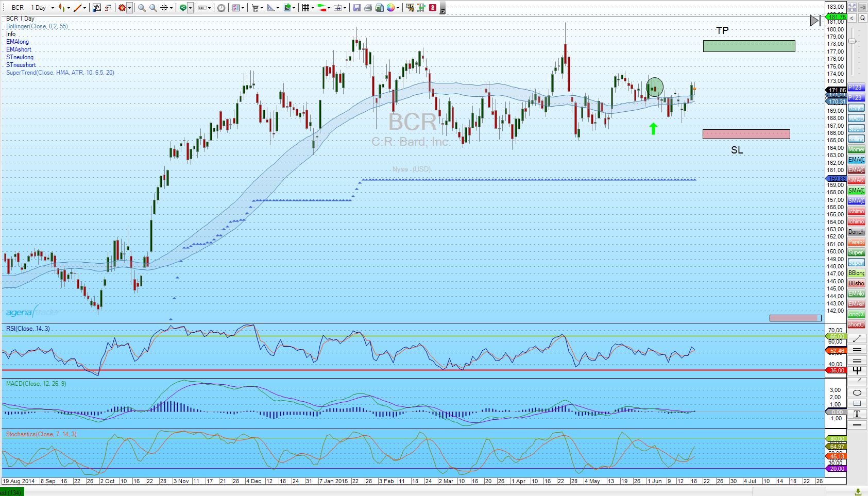
Task: Click the Q button beside the price axis
Action: [x=862, y=18]
